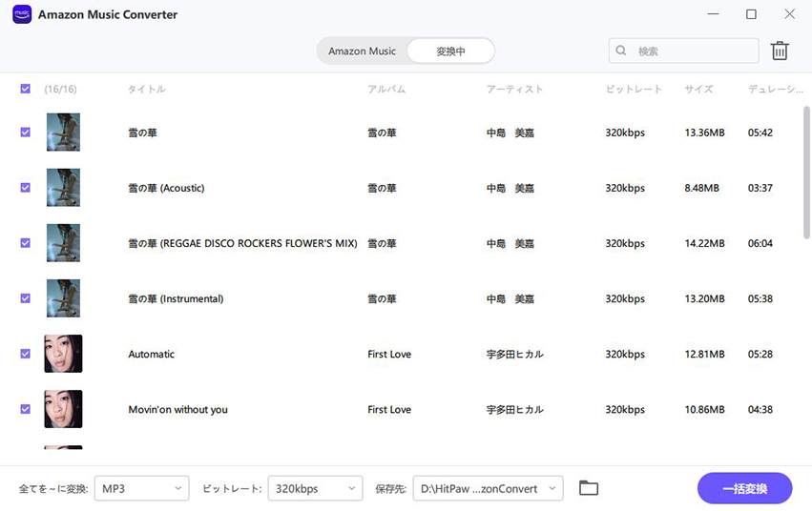812x511 pixels.
Task: Click the アーティスト column header
Action: [514, 89]
